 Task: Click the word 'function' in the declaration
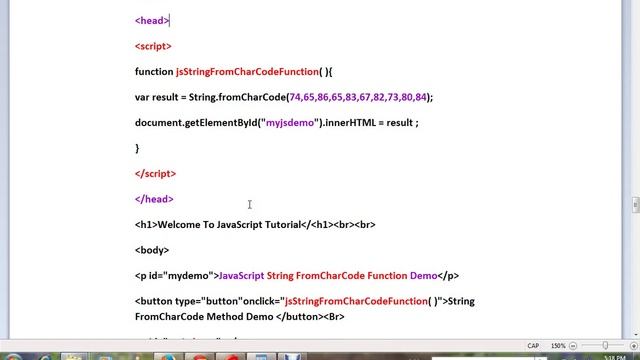pos(154,71)
